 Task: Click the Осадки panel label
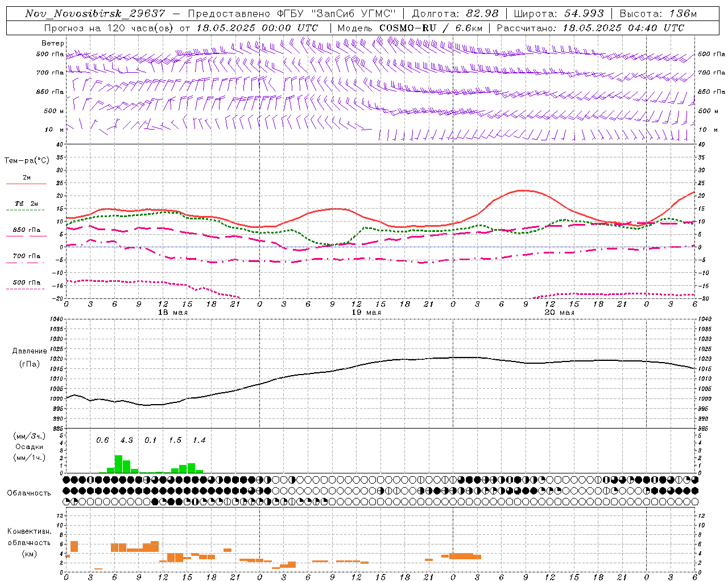(29, 447)
